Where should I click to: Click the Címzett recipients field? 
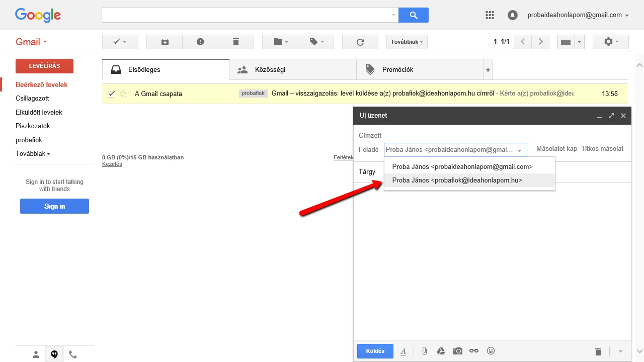[x=492, y=135]
